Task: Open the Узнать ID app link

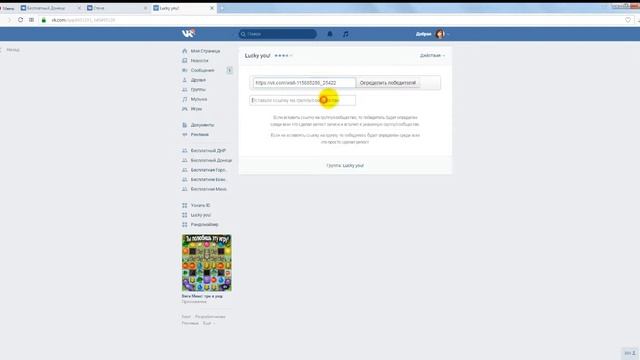Action: [200, 205]
